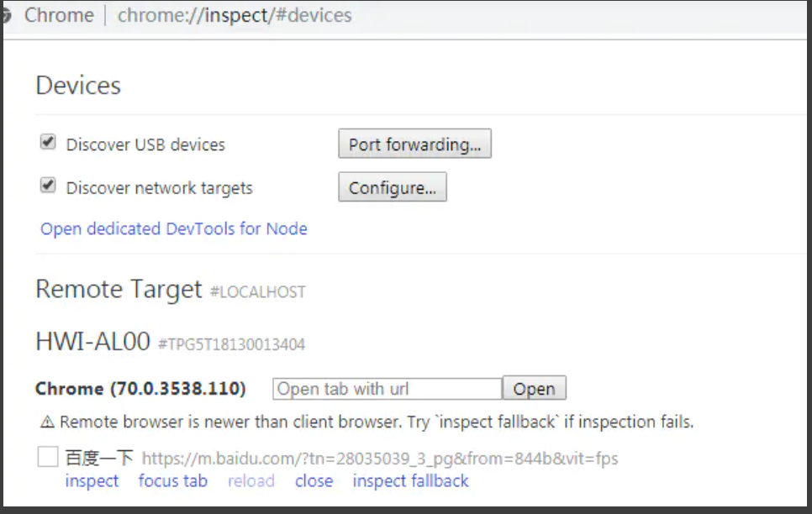Click the Baidu page URL text
This screenshot has width=812, height=514.
coord(380,459)
